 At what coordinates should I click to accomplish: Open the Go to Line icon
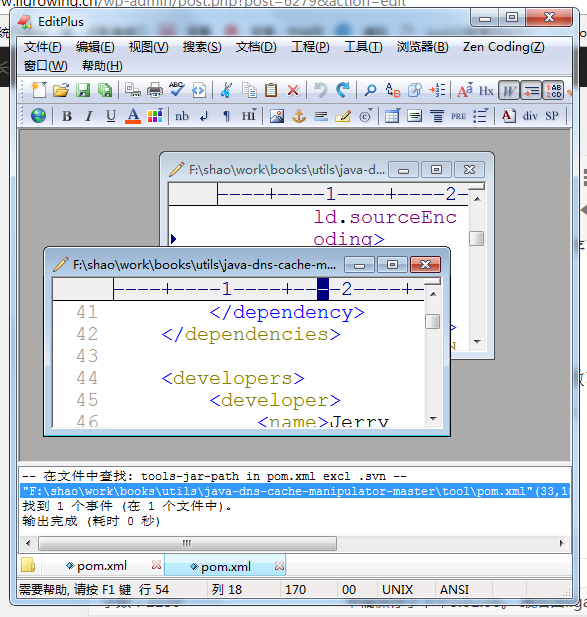pos(437,90)
